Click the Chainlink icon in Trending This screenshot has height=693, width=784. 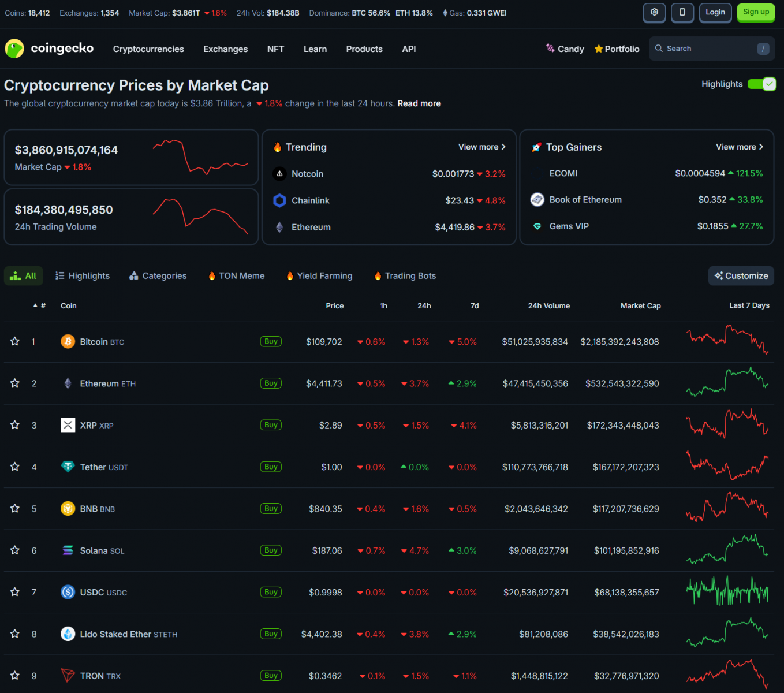(x=279, y=200)
